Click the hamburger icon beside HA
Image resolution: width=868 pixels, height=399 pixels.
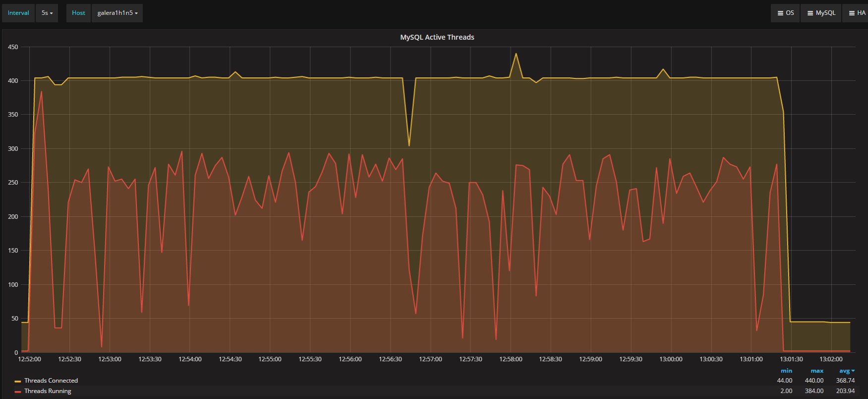[852, 13]
